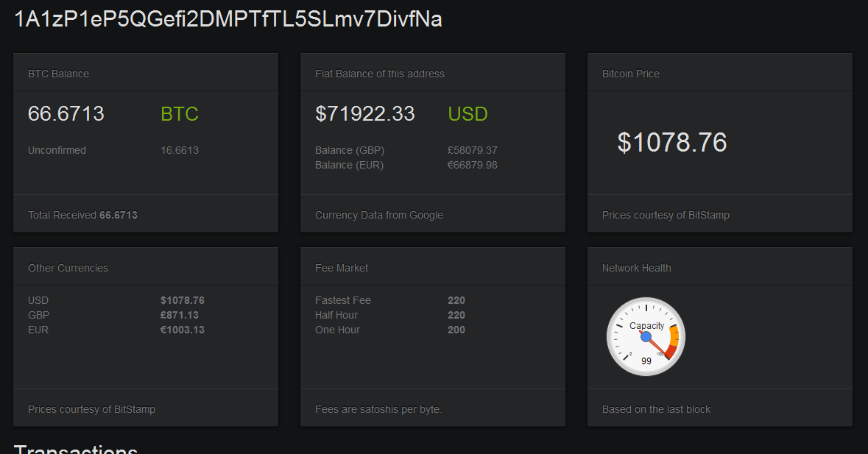Click the 66.6713 BTC balance value
This screenshot has height=454, width=868.
coord(66,114)
